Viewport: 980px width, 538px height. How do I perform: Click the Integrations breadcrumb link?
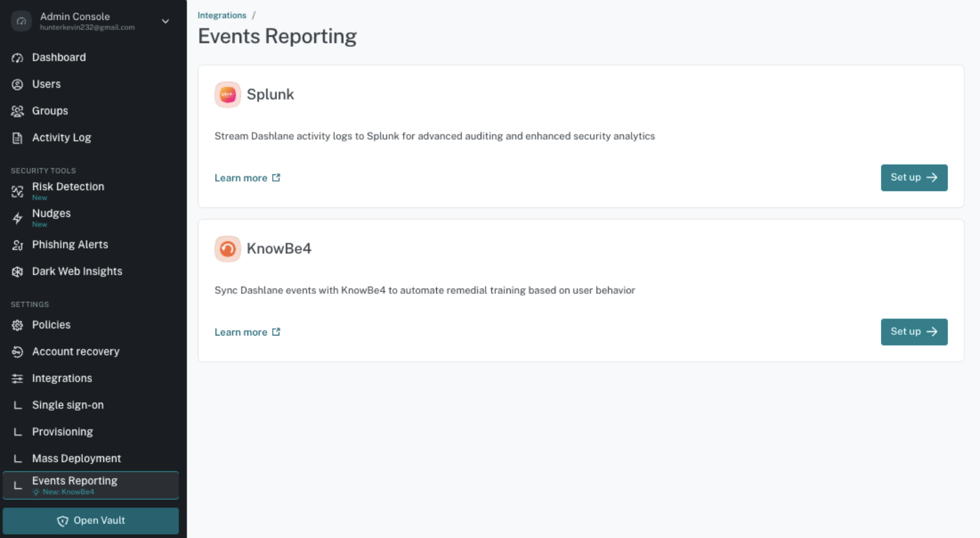pos(222,16)
